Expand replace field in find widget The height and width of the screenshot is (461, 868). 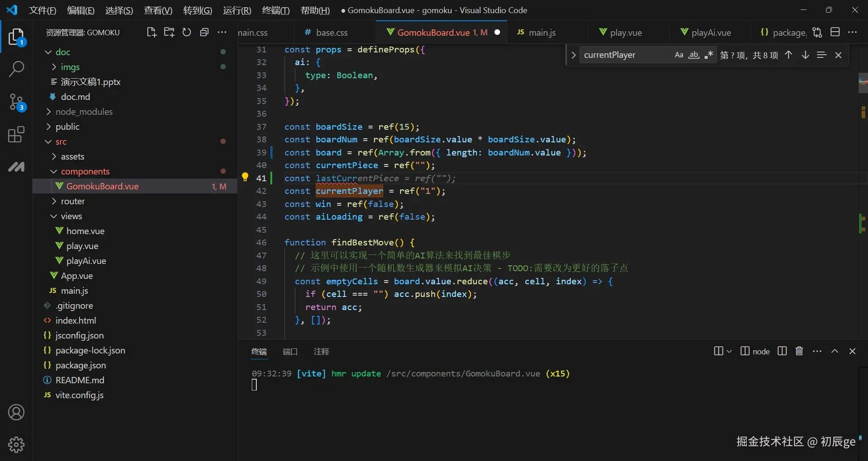(573, 55)
